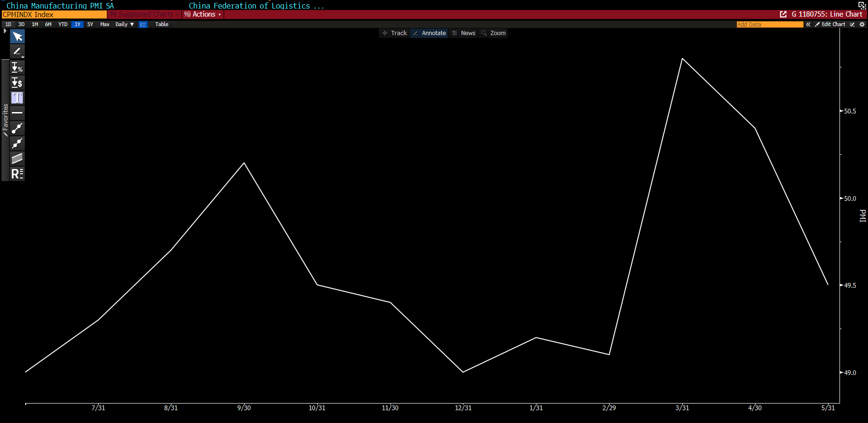Activate the text annotation T tool
Viewport: 868px width, 423px height.
point(17,98)
